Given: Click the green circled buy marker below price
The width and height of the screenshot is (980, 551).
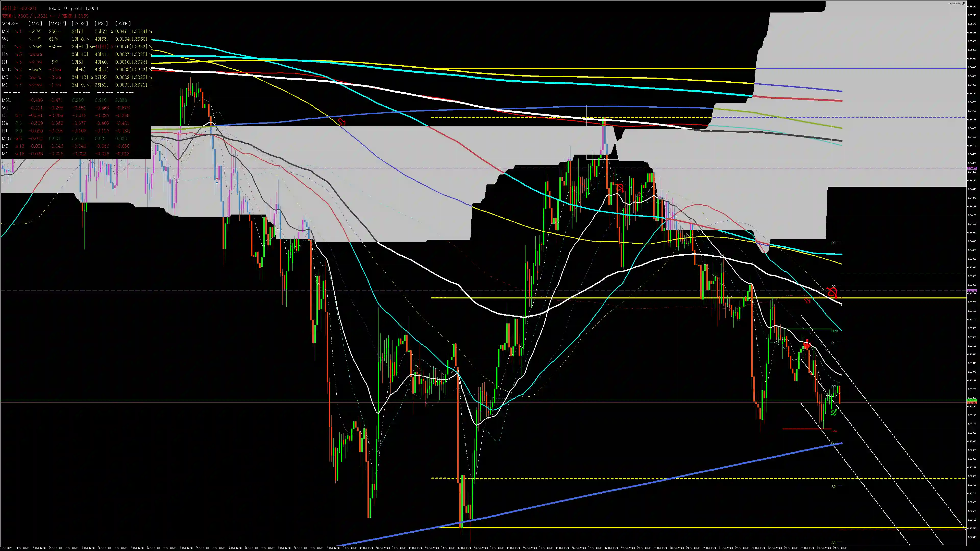Looking at the screenshot, I should tap(834, 412).
